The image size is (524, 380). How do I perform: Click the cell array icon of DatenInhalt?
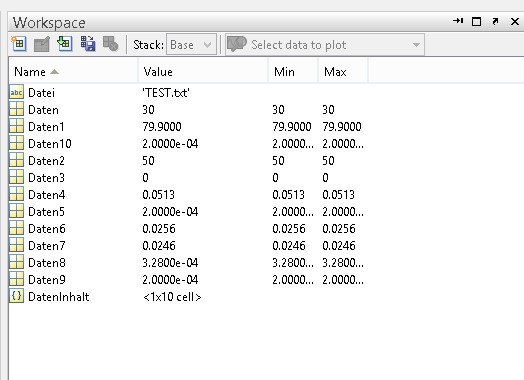tap(16, 296)
